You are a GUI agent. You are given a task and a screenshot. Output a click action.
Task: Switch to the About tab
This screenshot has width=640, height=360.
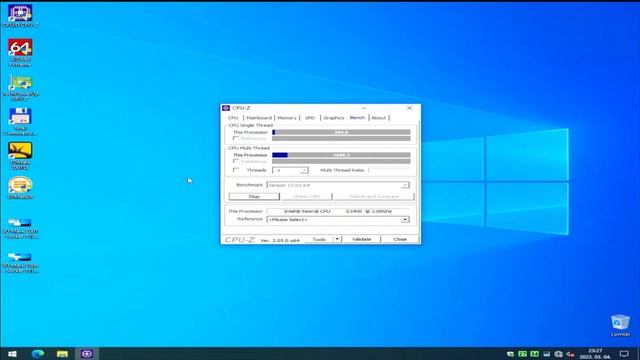pyautogui.click(x=379, y=118)
